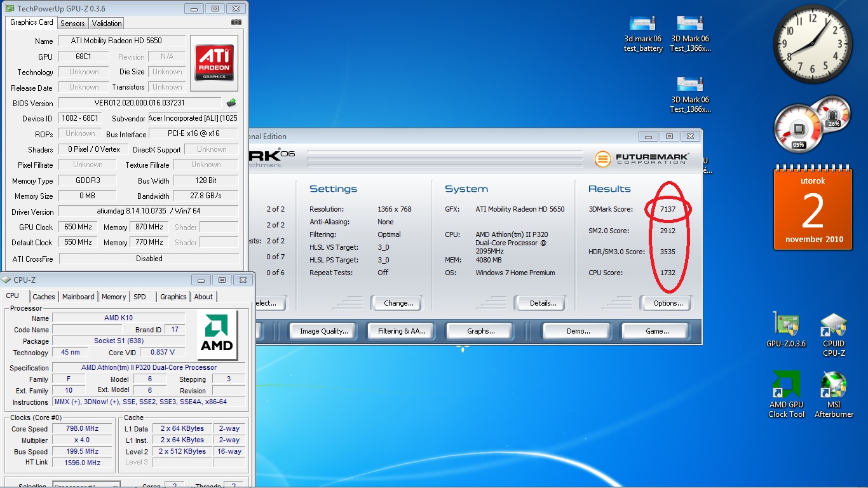Open the CPUID CPU-Z desktop shortcut
The height and width of the screenshot is (488, 868).
(x=834, y=335)
